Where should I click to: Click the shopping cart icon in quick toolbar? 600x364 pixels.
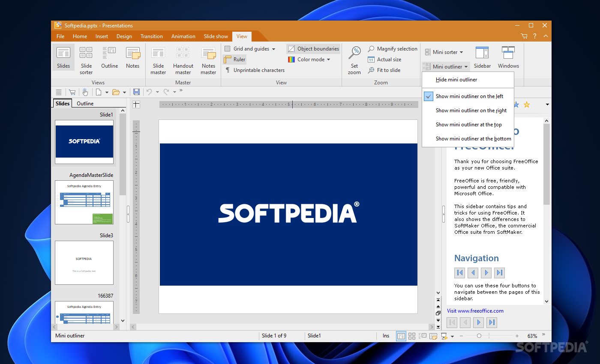[x=72, y=92]
